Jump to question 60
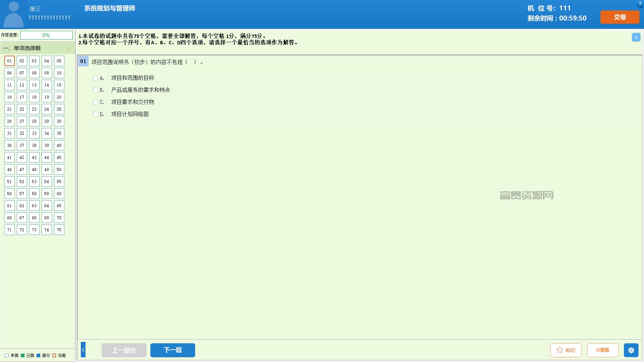The image size is (644, 362). [x=59, y=194]
